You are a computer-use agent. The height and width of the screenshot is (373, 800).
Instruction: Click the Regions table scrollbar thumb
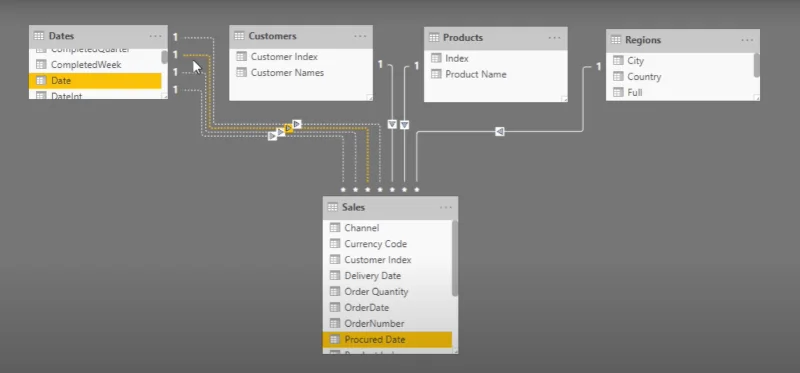coord(757,65)
